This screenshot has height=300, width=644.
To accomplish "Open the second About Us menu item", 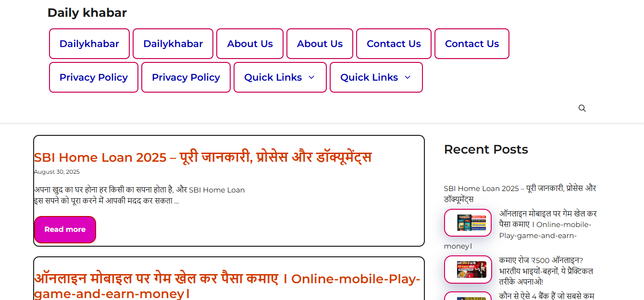I will pyautogui.click(x=320, y=44).
